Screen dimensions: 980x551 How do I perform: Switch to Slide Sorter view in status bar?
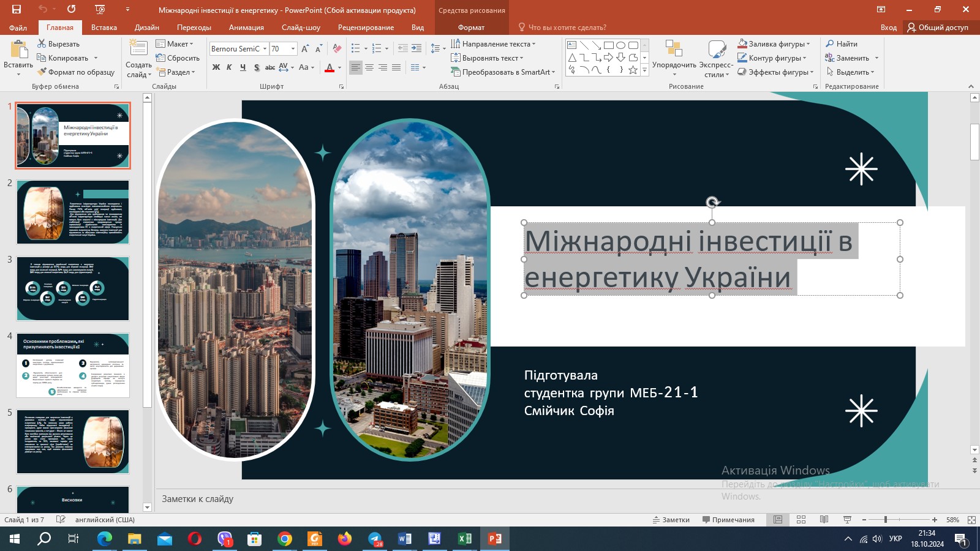(x=801, y=520)
